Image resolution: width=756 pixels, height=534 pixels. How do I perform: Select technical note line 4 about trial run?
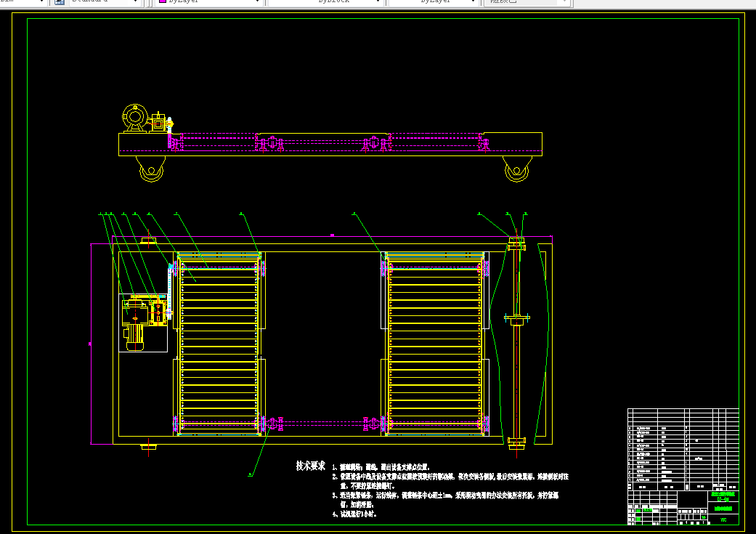coord(354,514)
